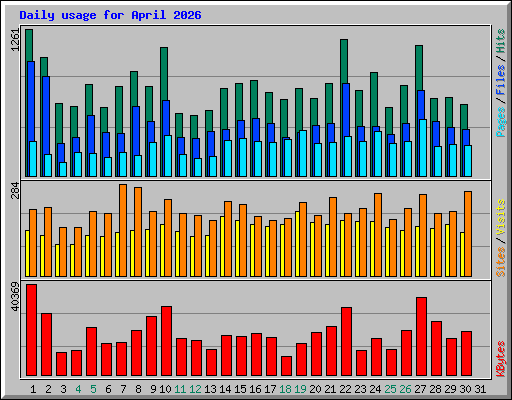Screen dimensions: 512x400
Task: Click the 'Daily usage for April 2026' title
Action: tap(110, 15)
